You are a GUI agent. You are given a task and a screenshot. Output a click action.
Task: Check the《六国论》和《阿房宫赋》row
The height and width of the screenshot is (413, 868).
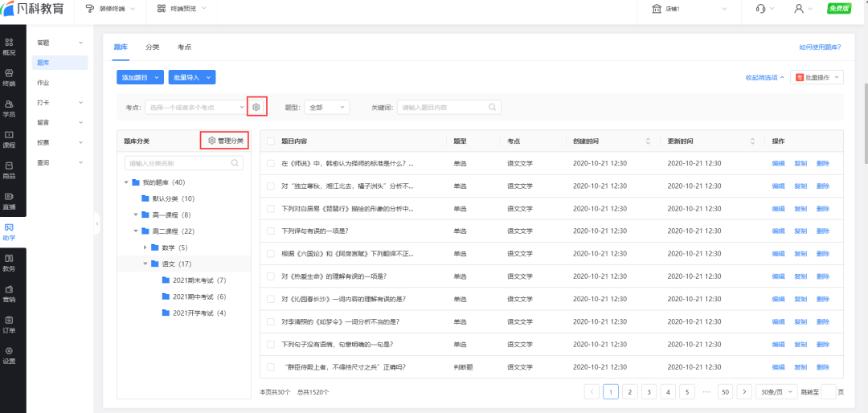coord(271,254)
